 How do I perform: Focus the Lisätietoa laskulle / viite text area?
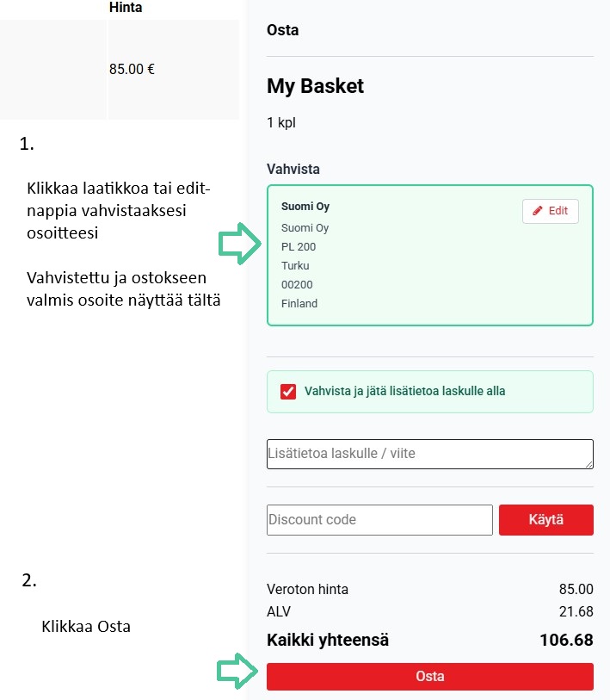pyautogui.click(x=428, y=453)
